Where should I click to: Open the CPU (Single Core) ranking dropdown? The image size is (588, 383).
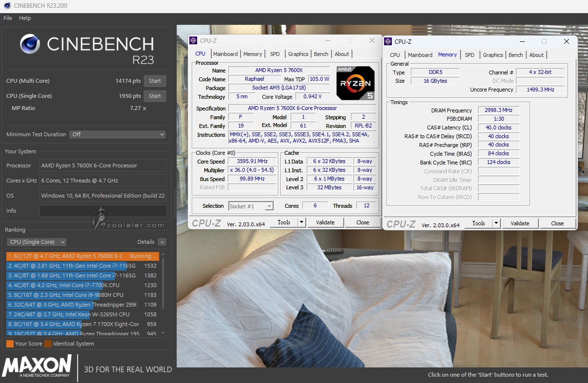tap(37, 242)
